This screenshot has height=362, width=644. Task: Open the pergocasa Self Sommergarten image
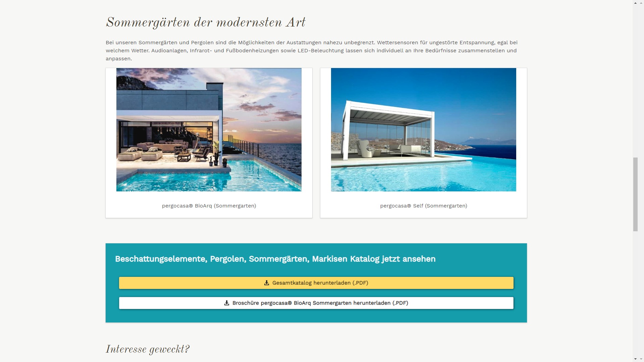point(423,129)
